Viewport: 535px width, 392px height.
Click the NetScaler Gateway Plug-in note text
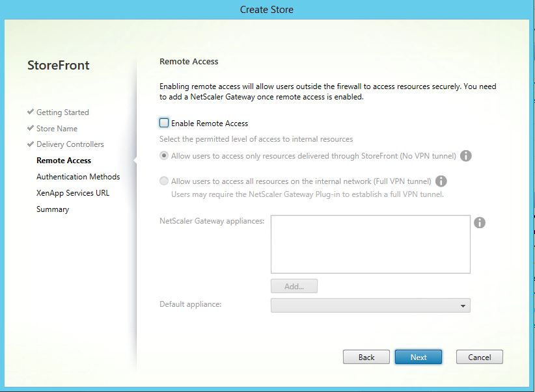click(x=307, y=194)
